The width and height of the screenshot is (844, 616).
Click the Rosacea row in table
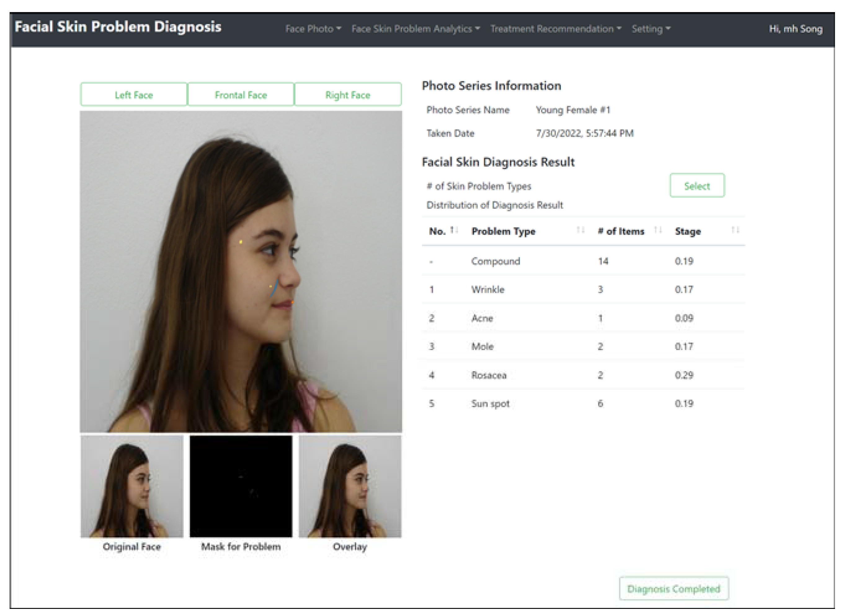(489, 375)
